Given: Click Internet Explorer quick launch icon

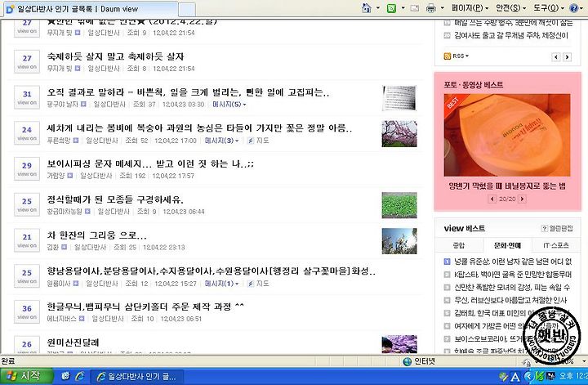Looking at the screenshot, I should coord(79,376).
